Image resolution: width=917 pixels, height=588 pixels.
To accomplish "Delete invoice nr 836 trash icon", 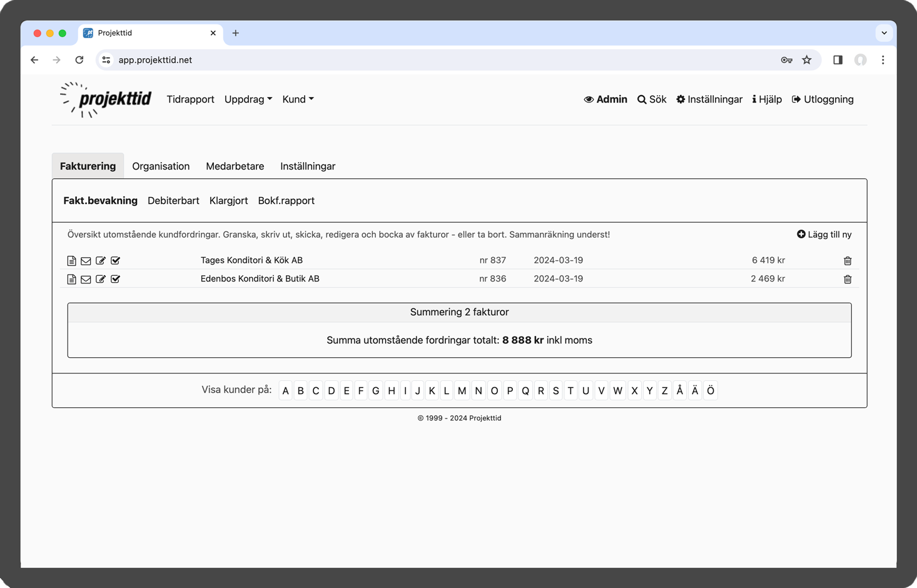I will pyautogui.click(x=848, y=280).
